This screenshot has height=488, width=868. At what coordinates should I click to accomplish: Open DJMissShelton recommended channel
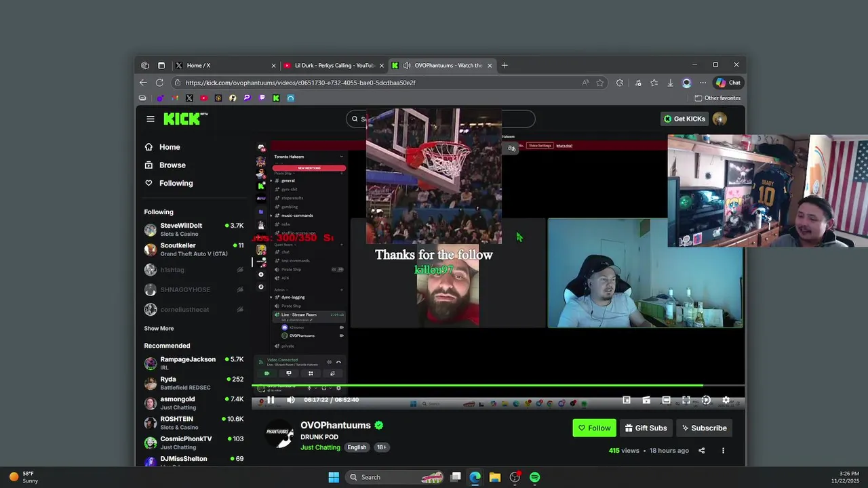(194, 460)
